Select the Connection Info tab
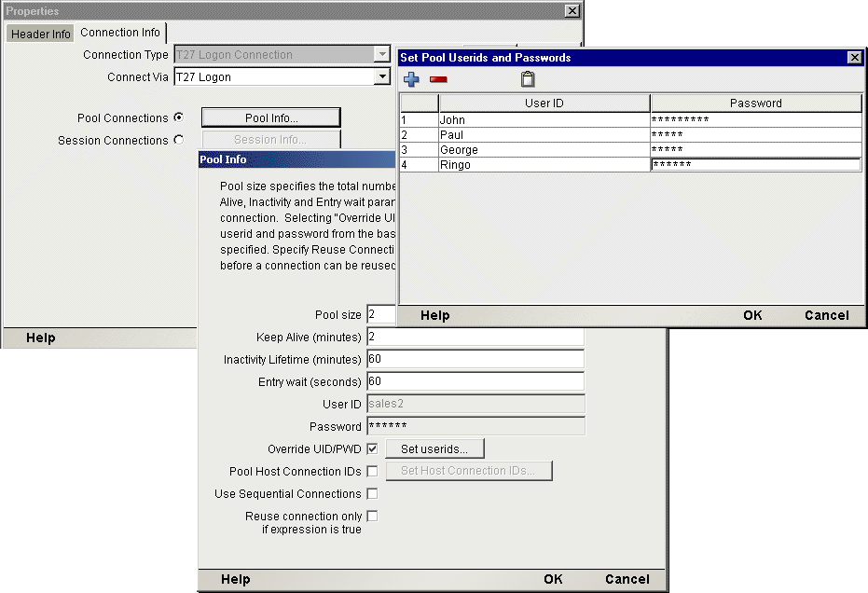Viewport: 868px width, 593px height. click(120, 31)
